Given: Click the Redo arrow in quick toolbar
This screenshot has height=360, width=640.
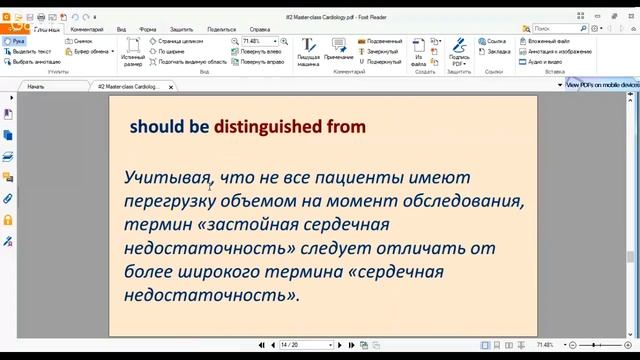Looking at the screenshot, I should [x=86, y=17].
